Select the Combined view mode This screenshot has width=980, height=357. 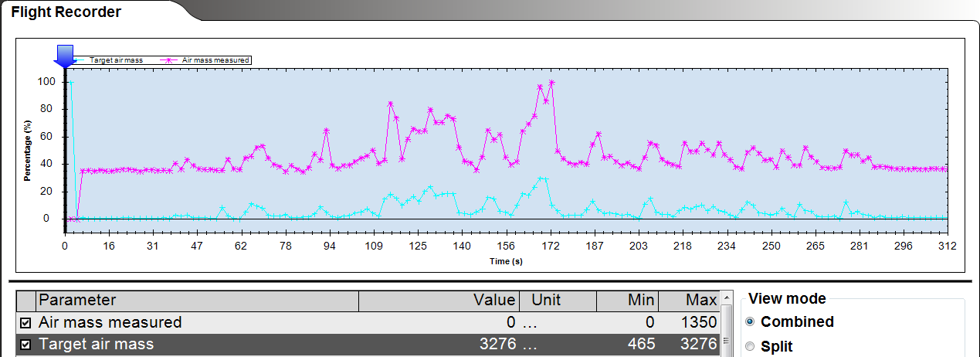[x=750, y=322]
